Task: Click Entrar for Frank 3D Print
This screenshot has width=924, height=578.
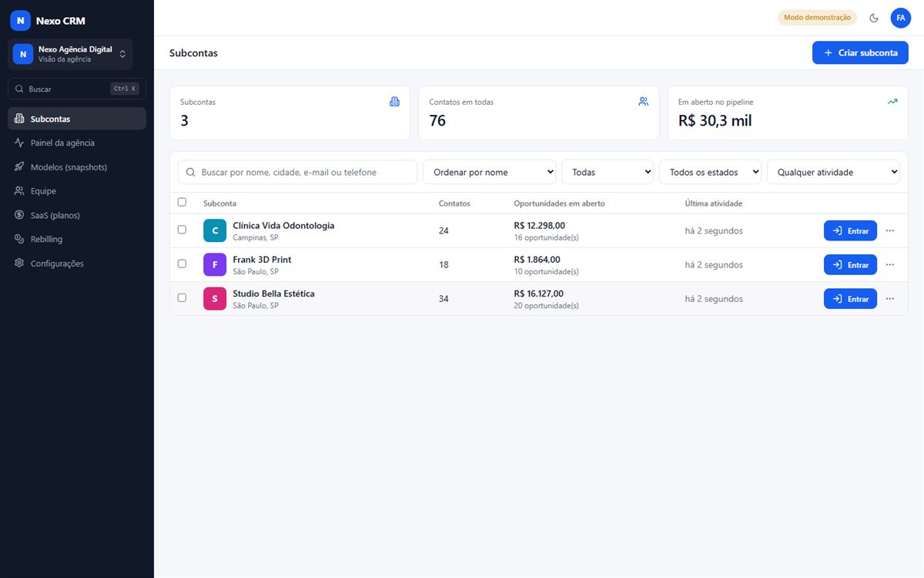Action: coord(850,264)
